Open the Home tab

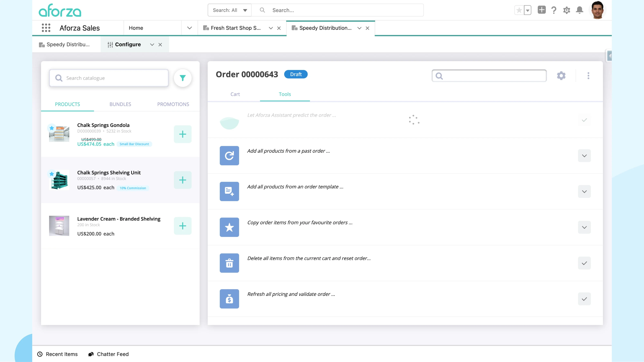pyautogui.click(x=136, y=28)
